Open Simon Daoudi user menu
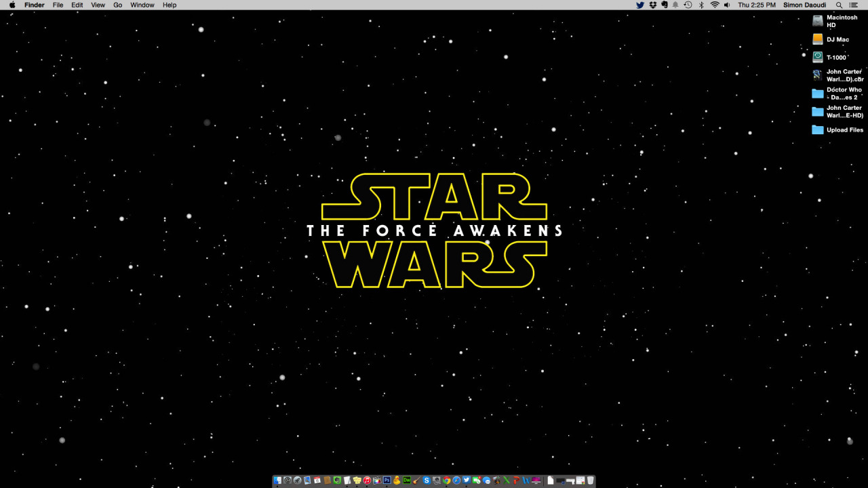This screenshot has height=488, width=868. 804,5
